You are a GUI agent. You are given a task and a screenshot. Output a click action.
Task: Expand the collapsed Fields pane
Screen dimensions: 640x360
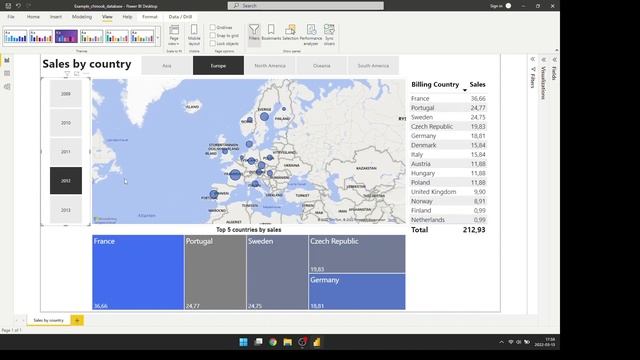click(554, 60)
